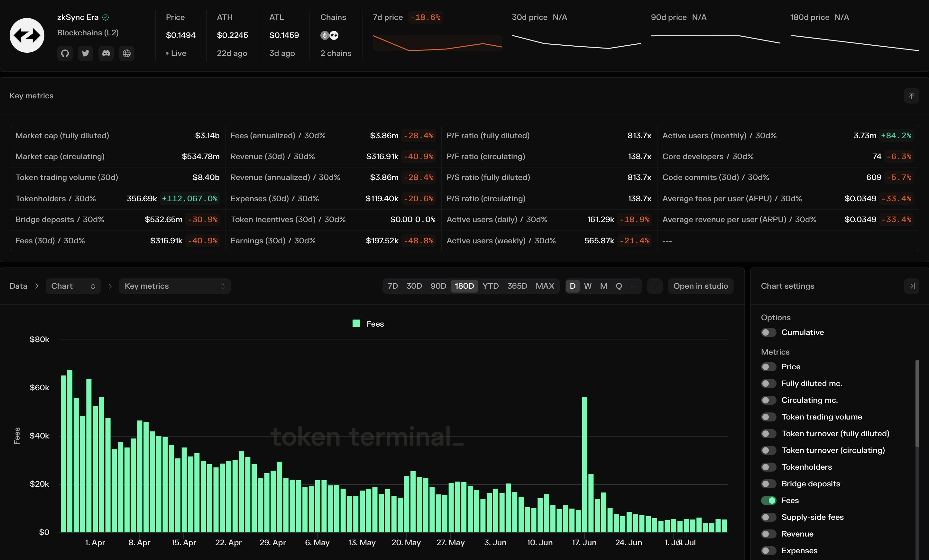
Task: Click the second chain icon next to Ethereum
Action: tap(333, 34)
